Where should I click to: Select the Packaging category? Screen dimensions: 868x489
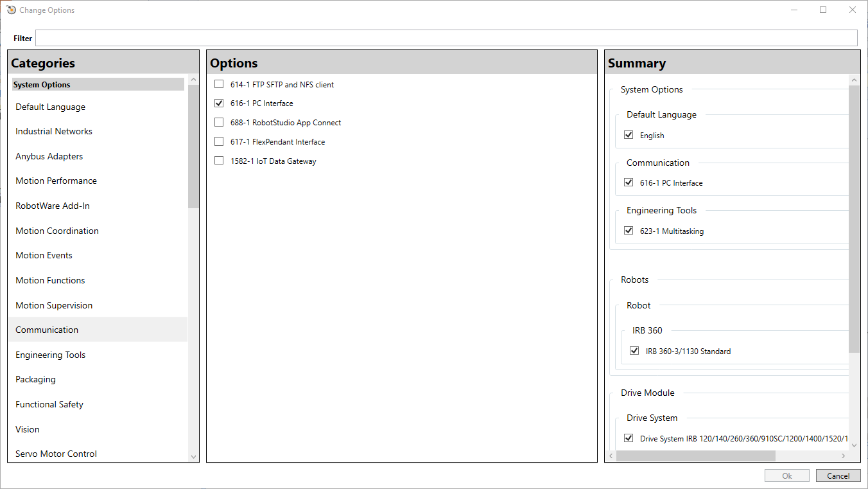(x=98, y=379)
